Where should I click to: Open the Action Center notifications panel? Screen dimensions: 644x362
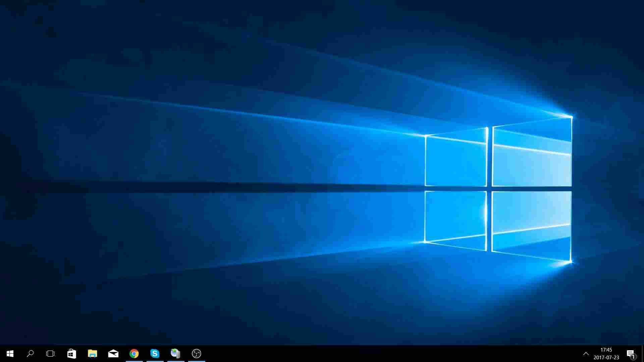click(x=630, y=353)
